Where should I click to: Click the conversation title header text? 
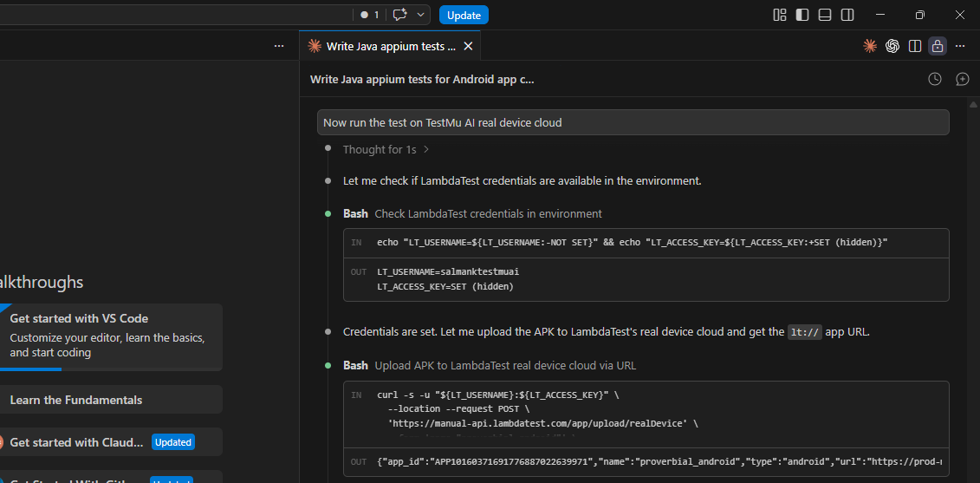tap(422, 80)
